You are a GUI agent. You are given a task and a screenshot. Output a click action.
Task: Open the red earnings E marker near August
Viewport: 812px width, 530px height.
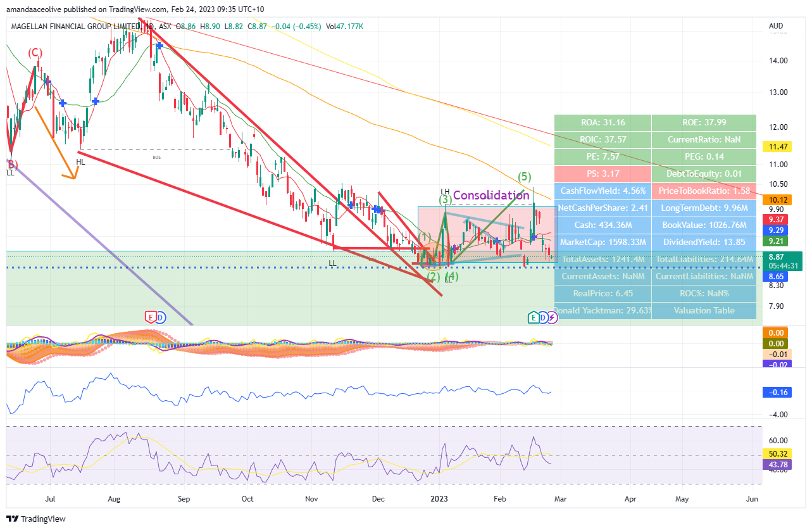coord(151,317)
